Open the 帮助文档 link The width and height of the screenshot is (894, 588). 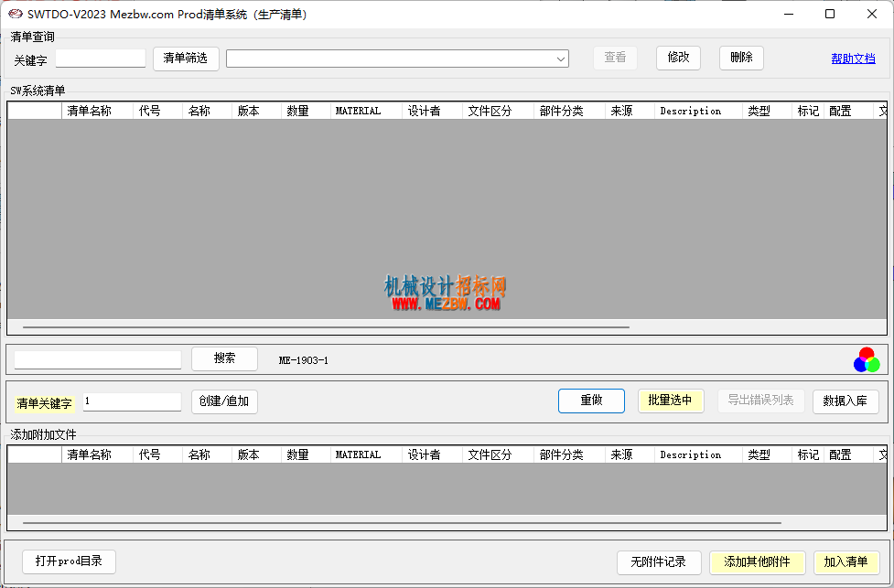click(853, 59)
